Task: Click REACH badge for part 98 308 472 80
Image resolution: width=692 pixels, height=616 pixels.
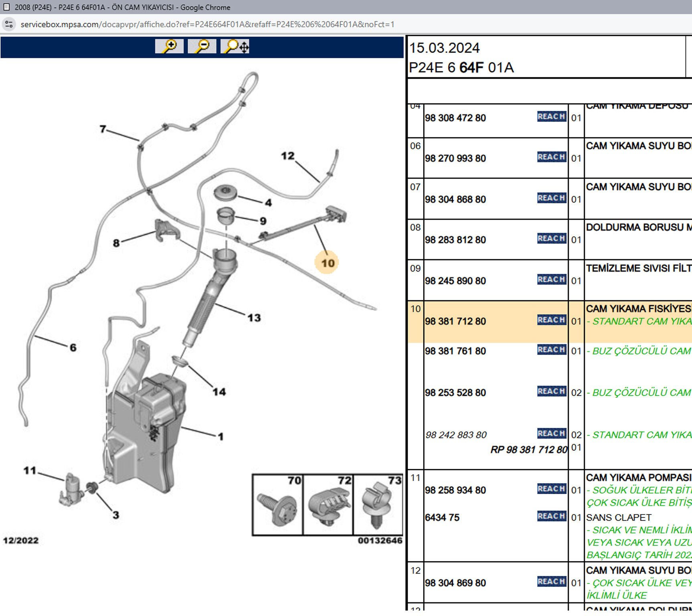Action: pyautogui.click(x=551, y=117)
